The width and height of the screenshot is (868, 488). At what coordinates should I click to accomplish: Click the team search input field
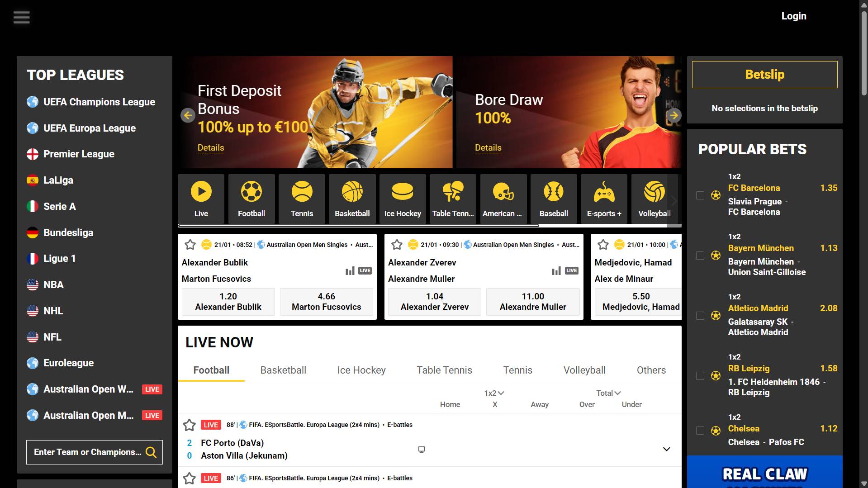point(86,452)
